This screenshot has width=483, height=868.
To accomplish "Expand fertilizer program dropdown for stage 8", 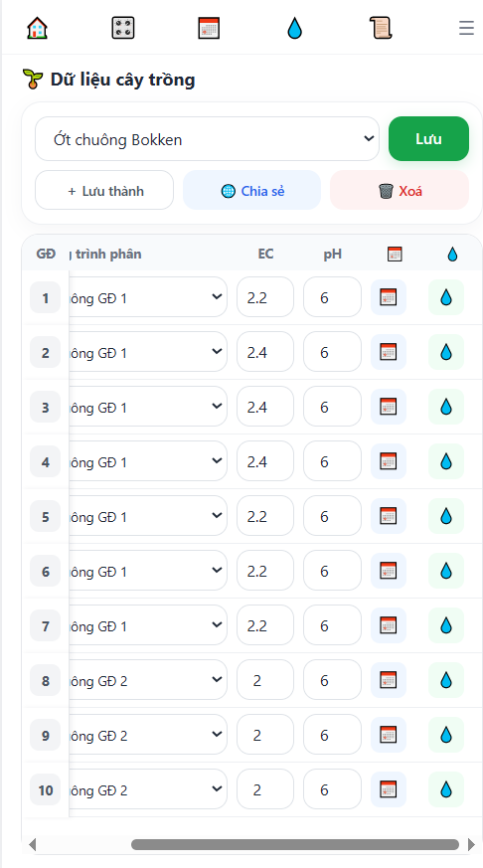I will 148,680.
